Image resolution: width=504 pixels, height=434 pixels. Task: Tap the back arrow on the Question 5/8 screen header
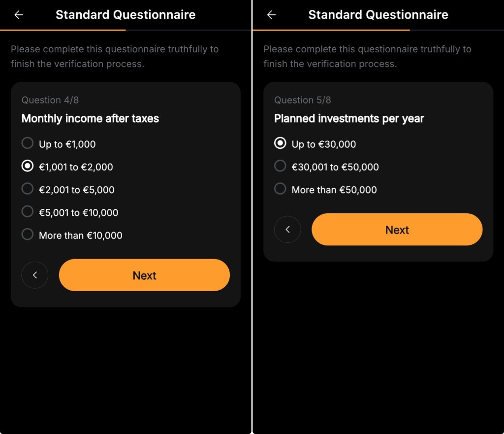[x=271, y=15]
